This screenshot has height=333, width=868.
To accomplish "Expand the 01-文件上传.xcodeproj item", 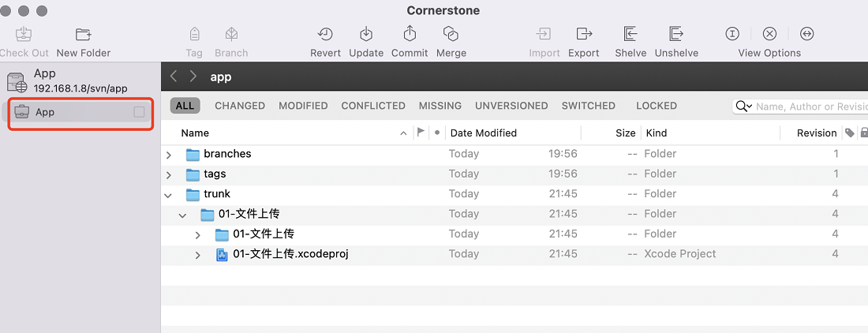I will click(x=197, y=255).
